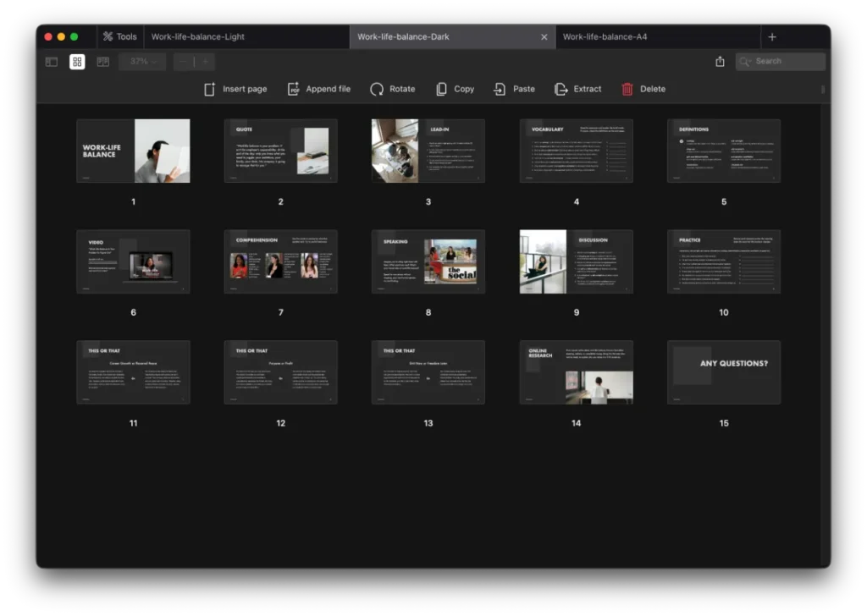Image resolution: width=867 pixels, height=616 pixels.
Task: Open the search options magnifier dropdown
Action: pos(744,61)
